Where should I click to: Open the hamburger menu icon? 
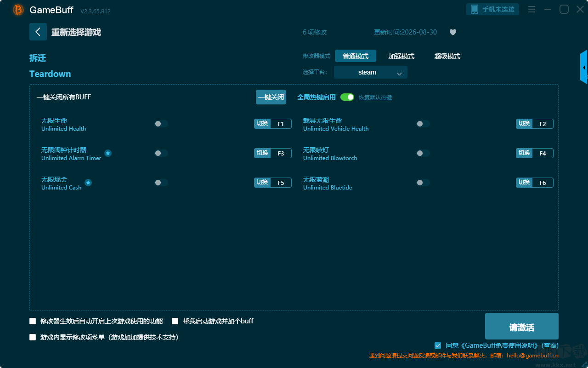click(531, 9)
